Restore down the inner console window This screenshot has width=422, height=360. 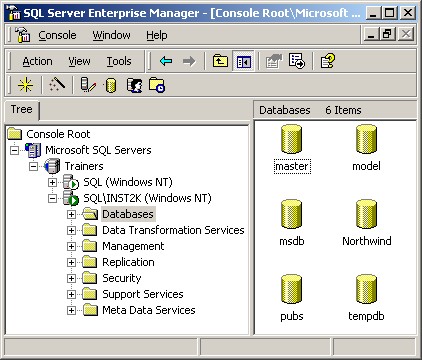point(387,34)
